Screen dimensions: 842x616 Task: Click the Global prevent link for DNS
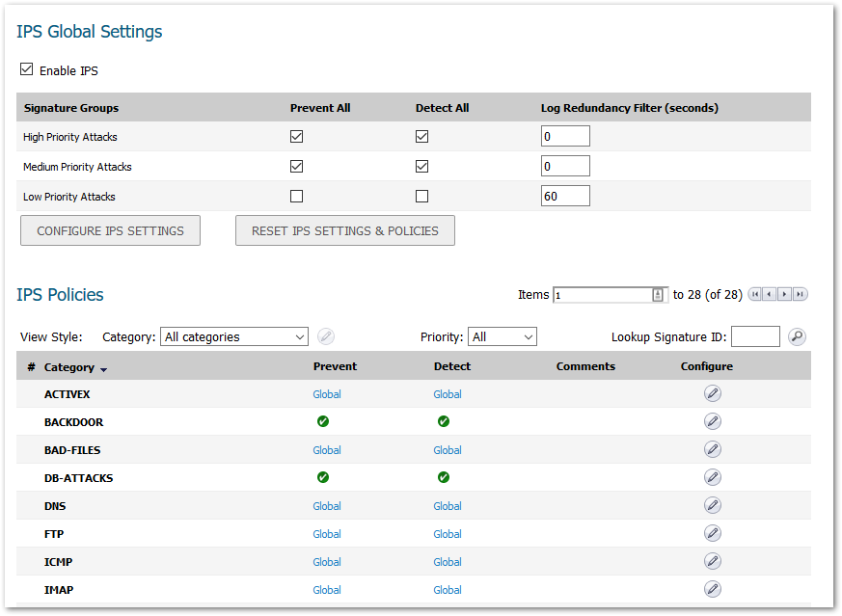327,506
